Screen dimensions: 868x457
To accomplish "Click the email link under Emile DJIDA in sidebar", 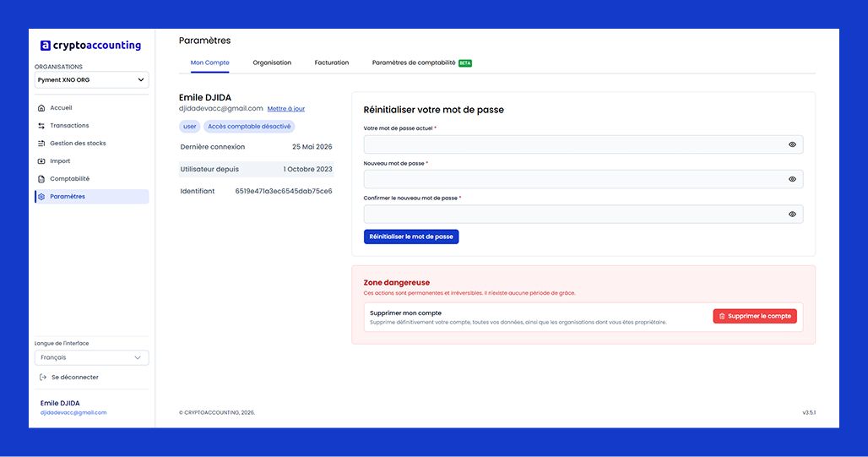I will pos(73,413).
